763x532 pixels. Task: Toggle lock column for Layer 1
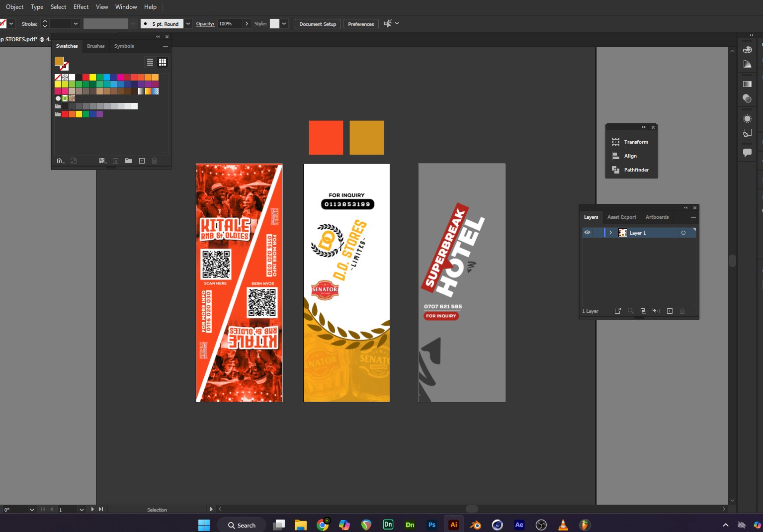(597, 233)
